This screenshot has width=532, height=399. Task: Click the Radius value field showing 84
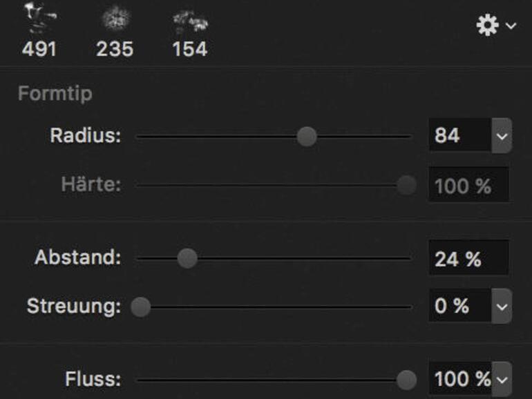460,136
